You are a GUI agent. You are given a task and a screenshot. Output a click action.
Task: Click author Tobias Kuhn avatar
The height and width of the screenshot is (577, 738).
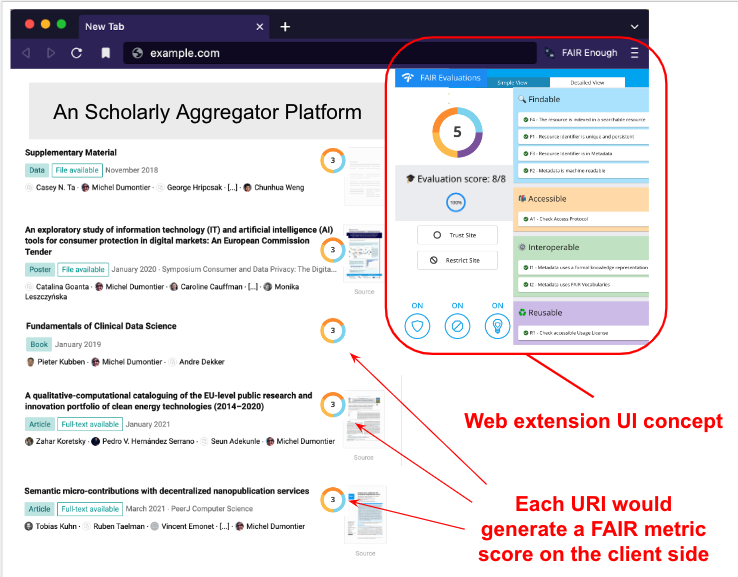(29, 526)
